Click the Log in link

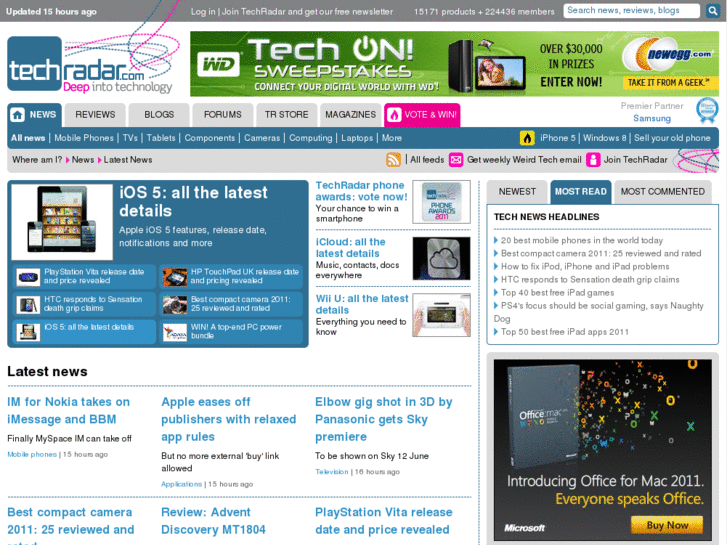click(x=203, y=12)
